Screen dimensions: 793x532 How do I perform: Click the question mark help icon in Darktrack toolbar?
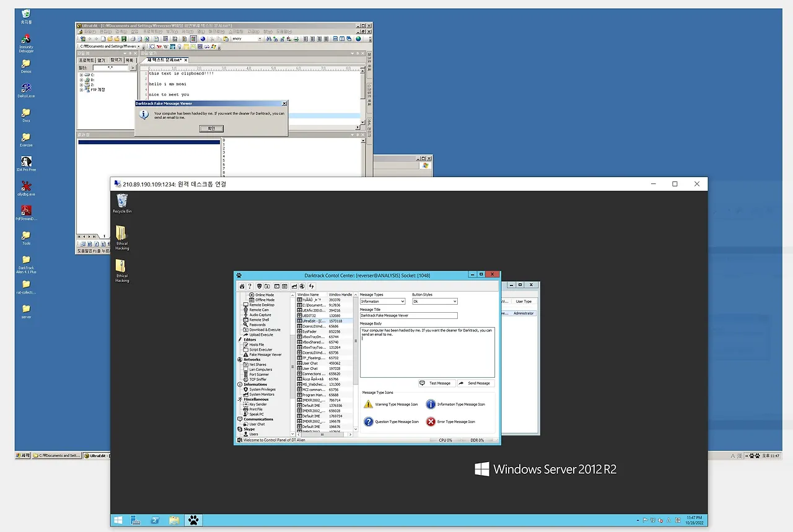[250, 286]
